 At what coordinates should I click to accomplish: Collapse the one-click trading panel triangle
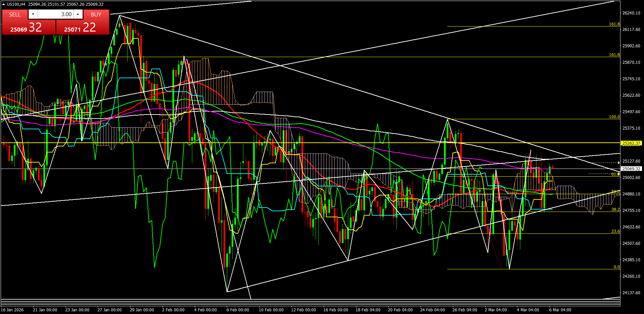click(x=4, y=4)
